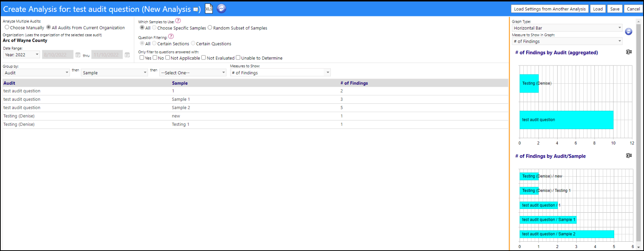Click organization name Arc of Wayne County
Viewport: 644px width, 251px height.
[25, 40]
